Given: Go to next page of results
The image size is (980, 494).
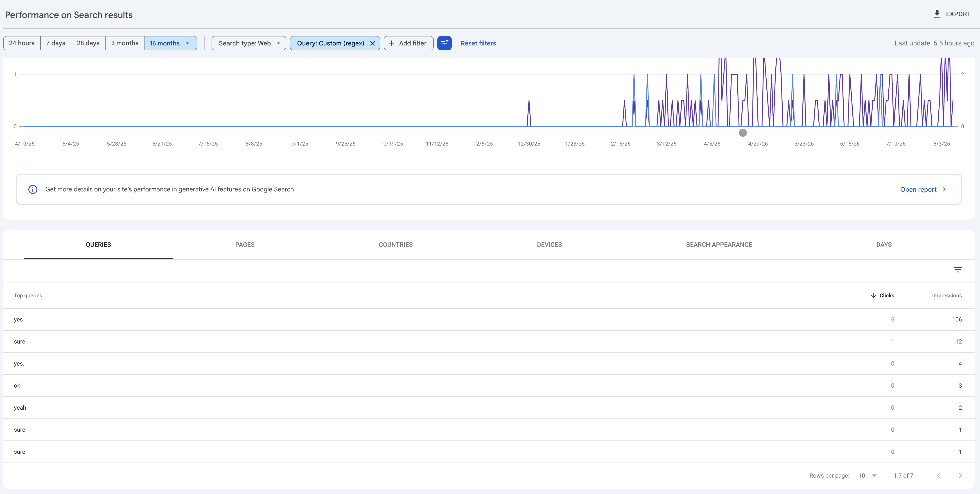Looking at the screenshot, I should tap(960, 476).
